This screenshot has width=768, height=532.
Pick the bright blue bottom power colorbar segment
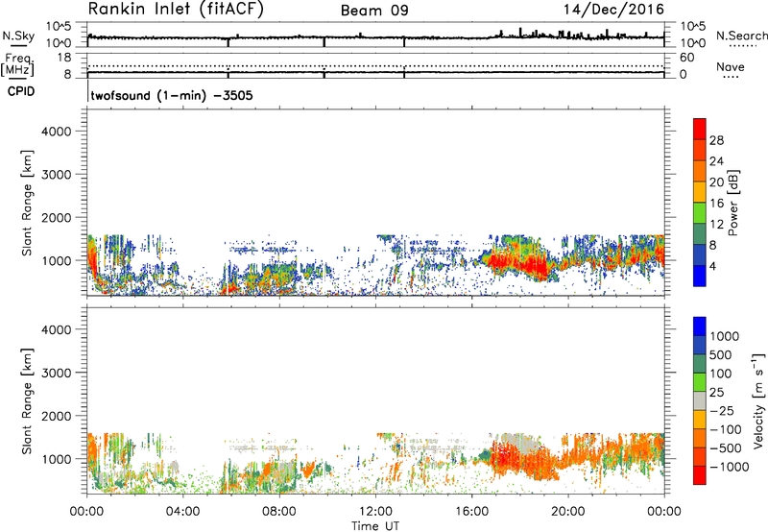point(700,276)
